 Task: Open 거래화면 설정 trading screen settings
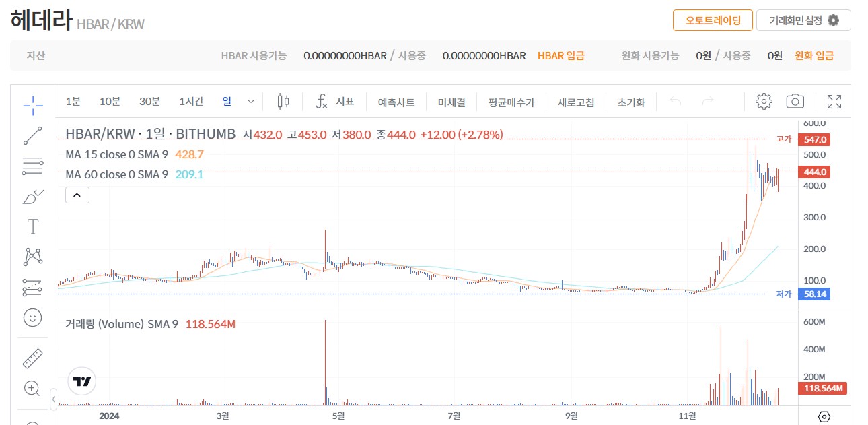coord(803,20)
